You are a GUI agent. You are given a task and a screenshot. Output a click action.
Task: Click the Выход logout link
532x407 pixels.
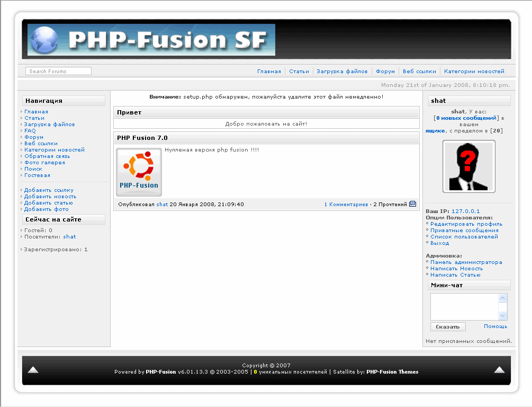pyautogui.click(x=440, y=243)
